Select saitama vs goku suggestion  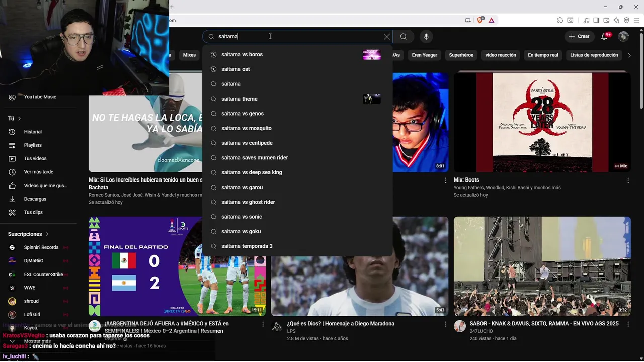click(297, 231)
